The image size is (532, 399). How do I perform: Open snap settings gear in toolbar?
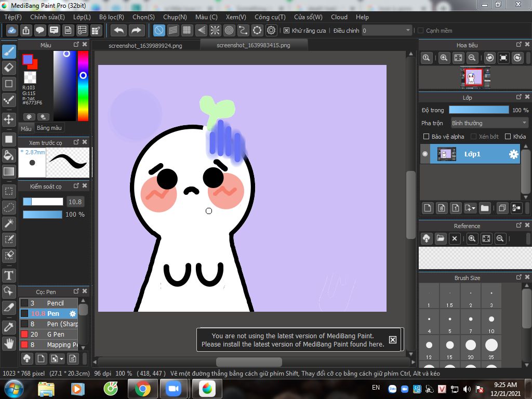click(271, 31)
